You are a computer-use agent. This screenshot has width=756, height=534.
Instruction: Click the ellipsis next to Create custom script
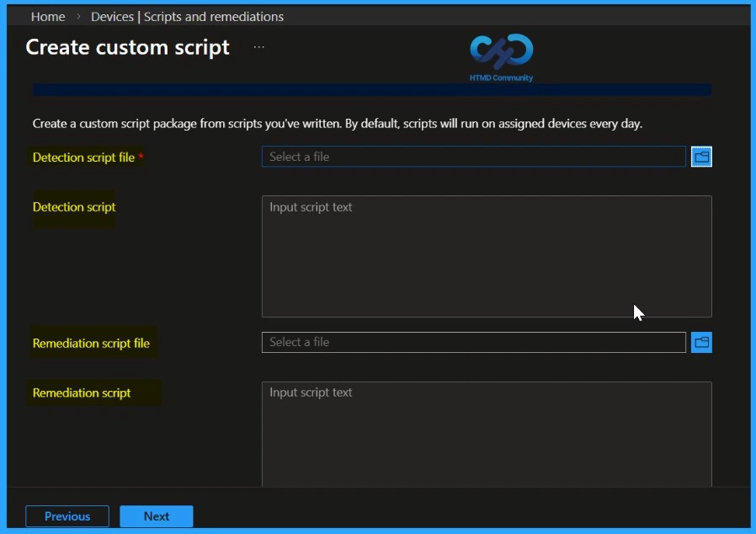tap(258, 48)
